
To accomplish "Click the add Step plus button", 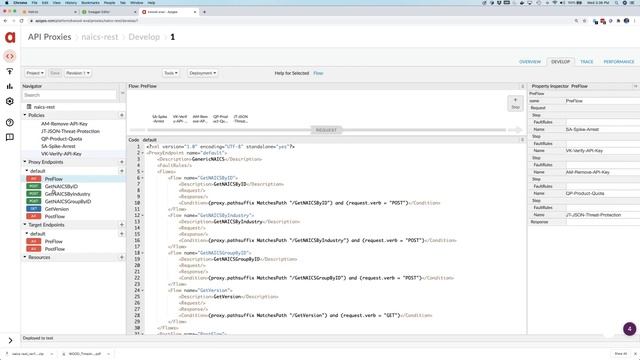I will click(x=516, y=103).
